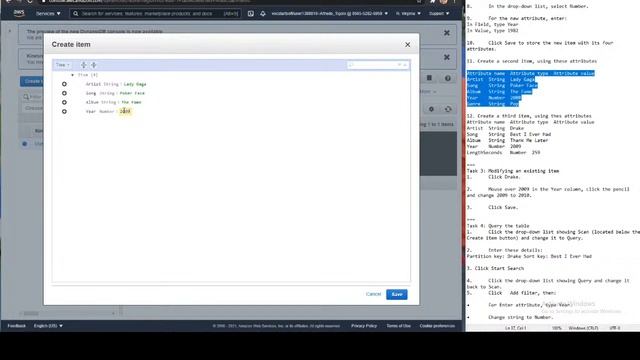The height and width of the screenshot is (360, 640).
Task: Click the AWS logo home icon
Action: [19, 13]
